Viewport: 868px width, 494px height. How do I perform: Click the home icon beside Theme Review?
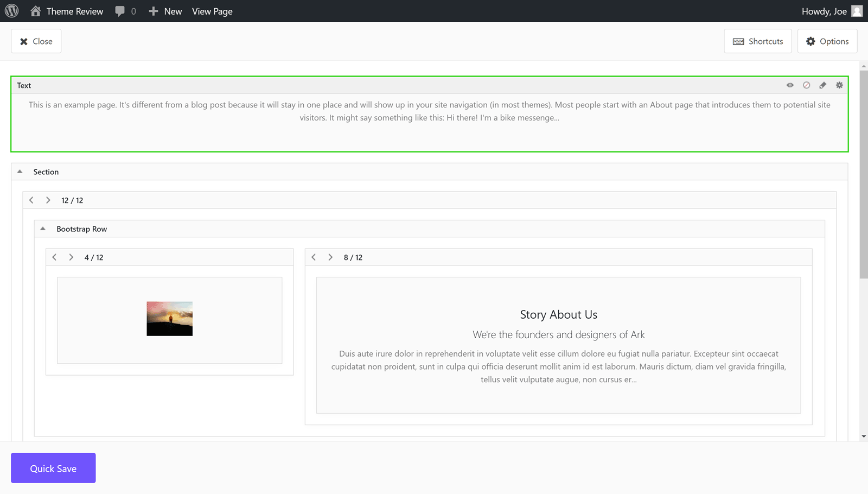click(35, 11)
